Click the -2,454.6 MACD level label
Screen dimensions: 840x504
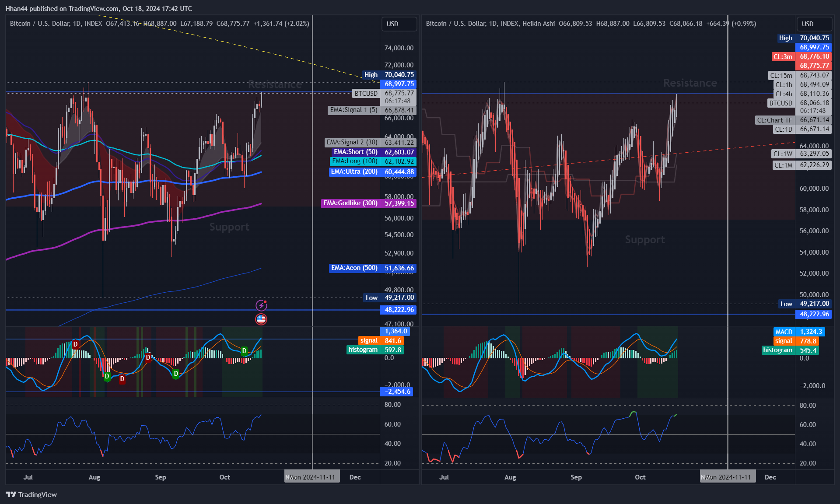point(397,392)
